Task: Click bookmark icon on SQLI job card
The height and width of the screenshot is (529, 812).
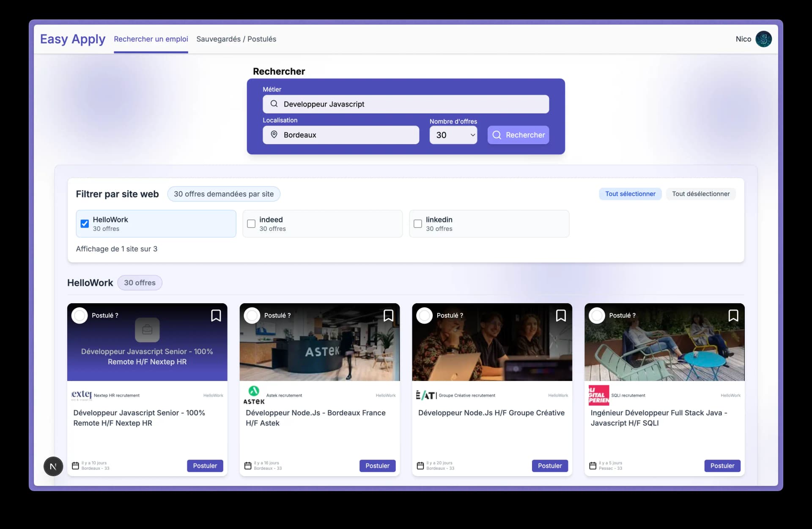Action: coord(733,315)
